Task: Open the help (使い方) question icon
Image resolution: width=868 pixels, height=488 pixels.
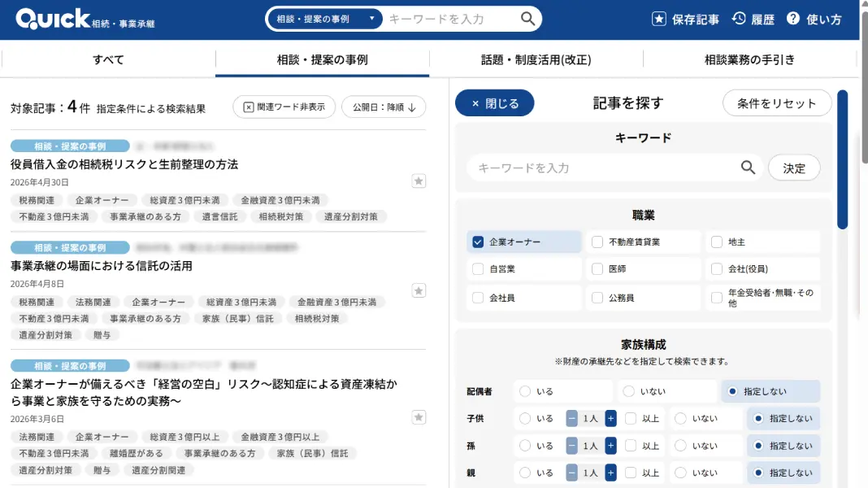Action: coord(792,19)
